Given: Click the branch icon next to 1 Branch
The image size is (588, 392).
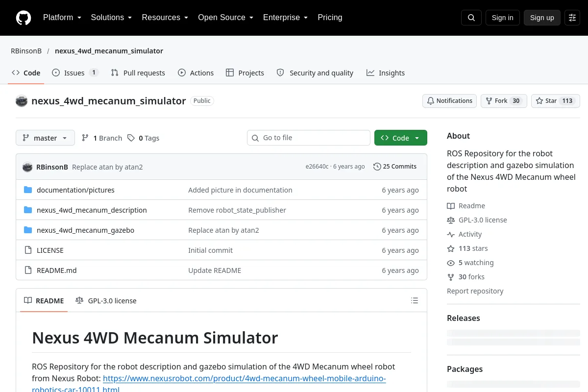Looking at the screenshot, I should click(85, 138).
